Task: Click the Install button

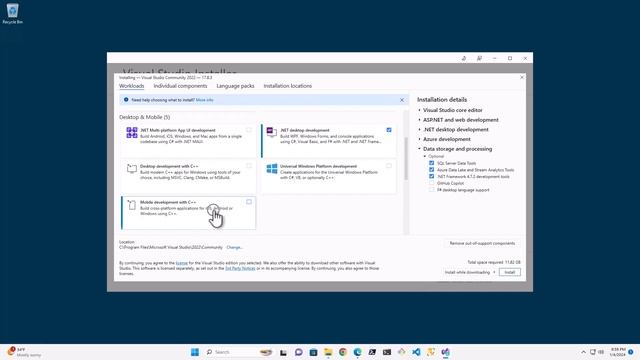Action: [x=509, y=272]
